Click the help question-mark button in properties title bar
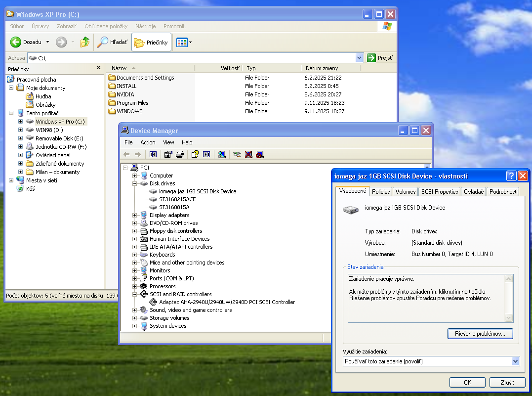Viewport: 532px width, 396px height. pyautogui.click(x=511, y=176)
